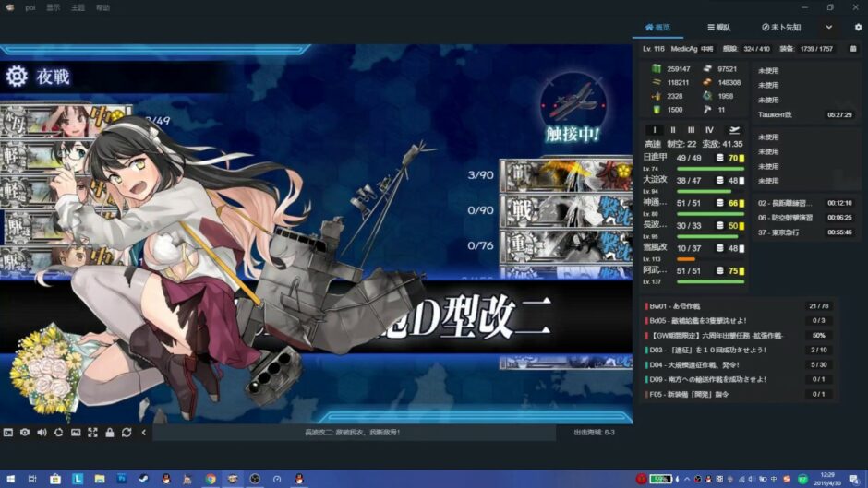The width and height of the screenshot is (868, 488).
Task: Collapse the toolbar with the left chevron
Action: [143, 432]
